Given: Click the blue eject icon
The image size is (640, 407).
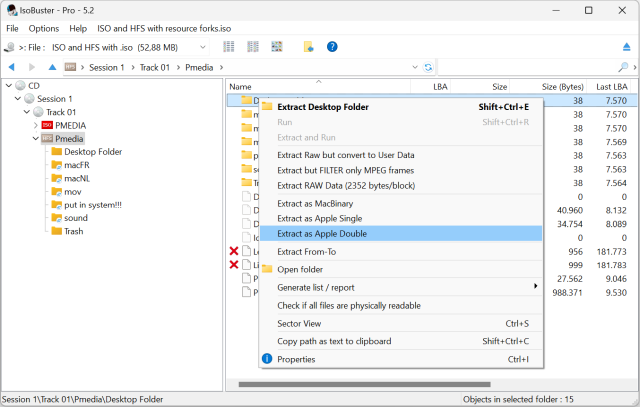Looking at the screenshot, I should point(627,47).
